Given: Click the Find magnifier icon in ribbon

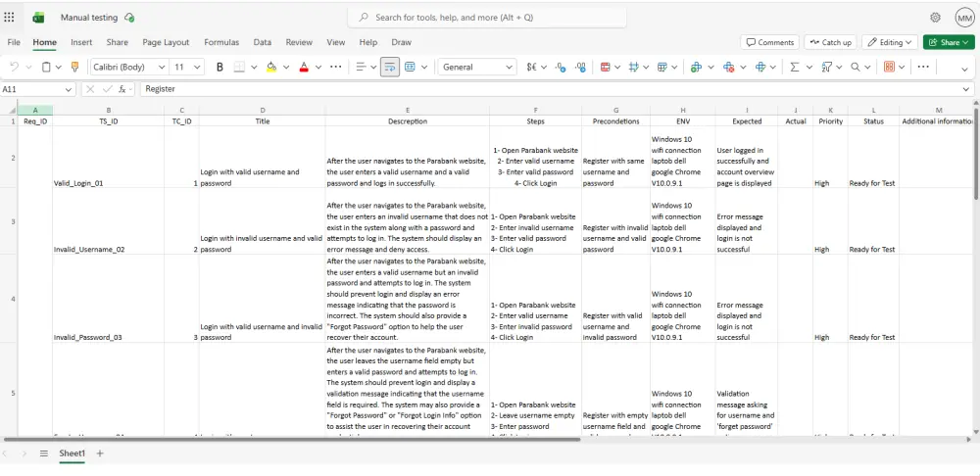Looking at the screenshot, I should 855,67.
